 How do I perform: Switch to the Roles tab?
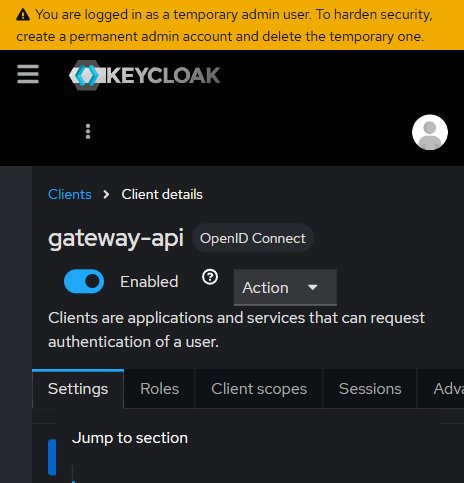point(159,389)
